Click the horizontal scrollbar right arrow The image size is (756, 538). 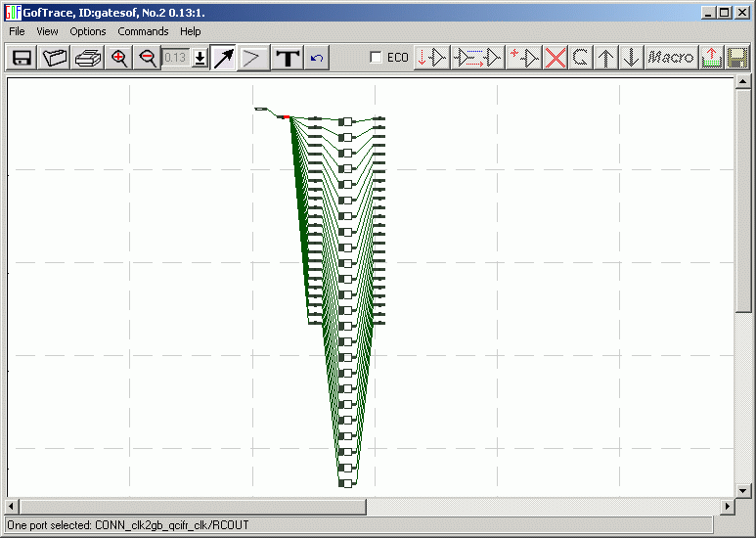(x=728, y=507)
